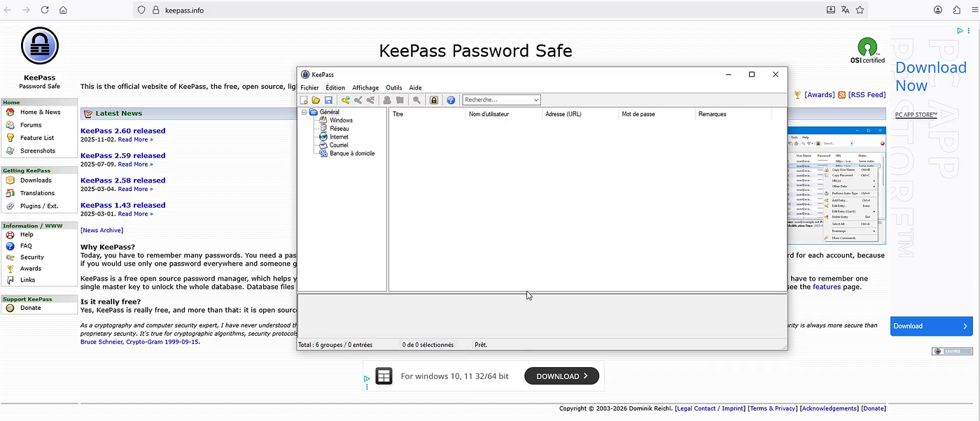Image resolution: width=980 pixels, height=421 pixels.
Task: Sort by the Titre column header
Action: (x=427, y=114)
